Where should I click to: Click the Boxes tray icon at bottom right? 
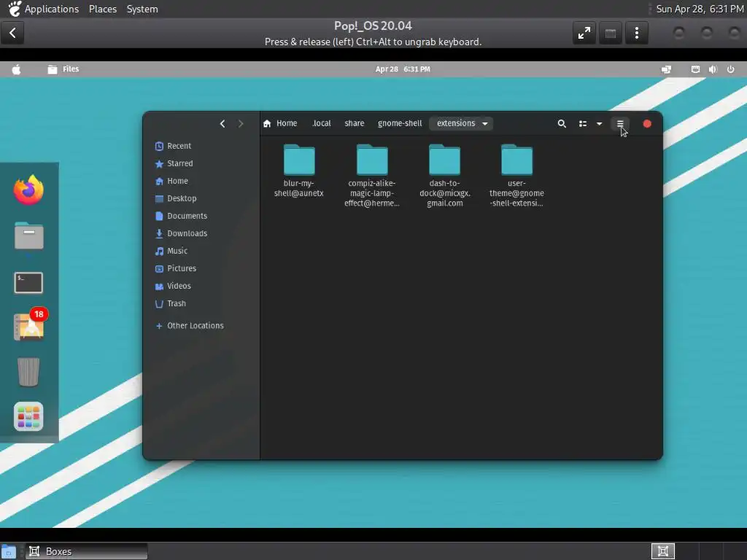(662, 551)
